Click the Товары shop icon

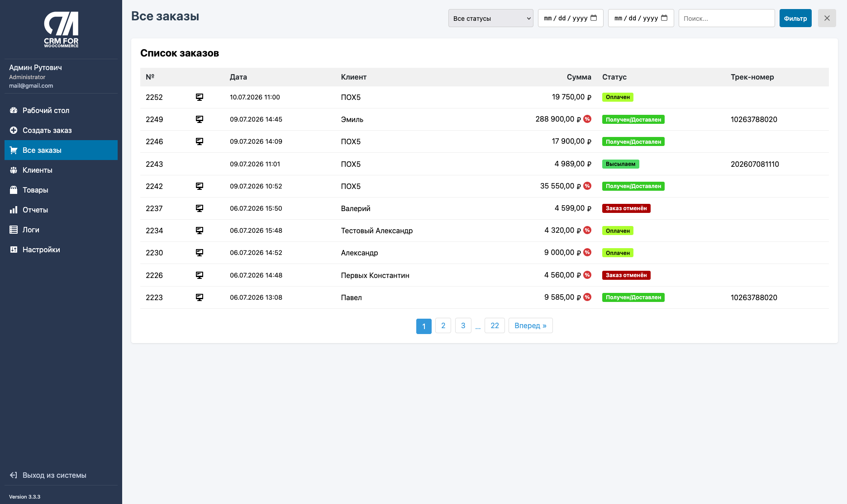tap(14, 190)
